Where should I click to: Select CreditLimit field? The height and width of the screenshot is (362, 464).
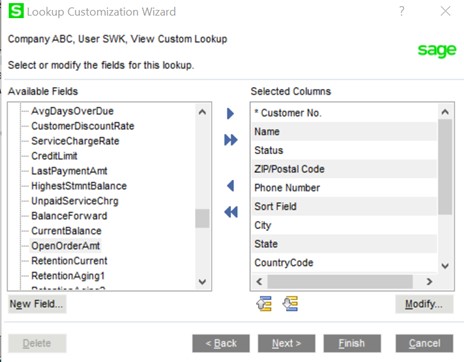54,156
